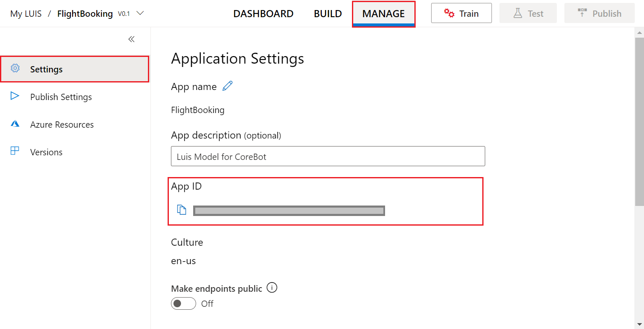Click the info icon beside Make endpoints public

click(x=272, y=288)
